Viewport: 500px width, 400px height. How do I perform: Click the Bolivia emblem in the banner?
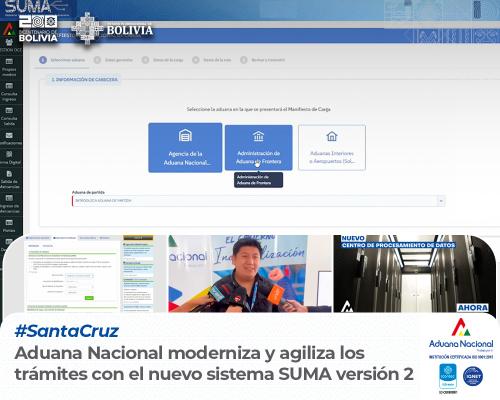tap(87, 29)
